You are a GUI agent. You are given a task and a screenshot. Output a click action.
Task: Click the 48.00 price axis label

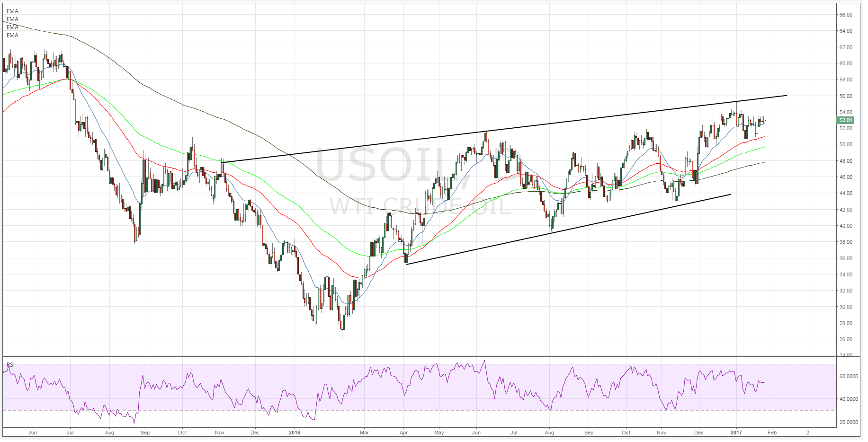tap(846, 161)
